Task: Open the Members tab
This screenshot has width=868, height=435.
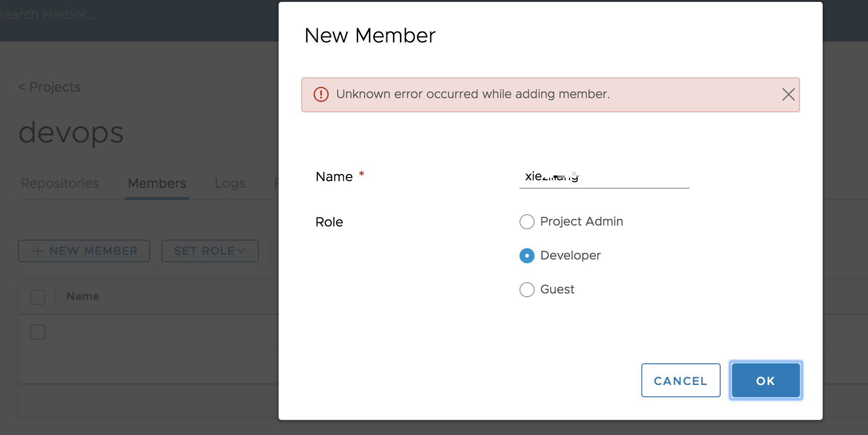Action: tap(156, 183)
